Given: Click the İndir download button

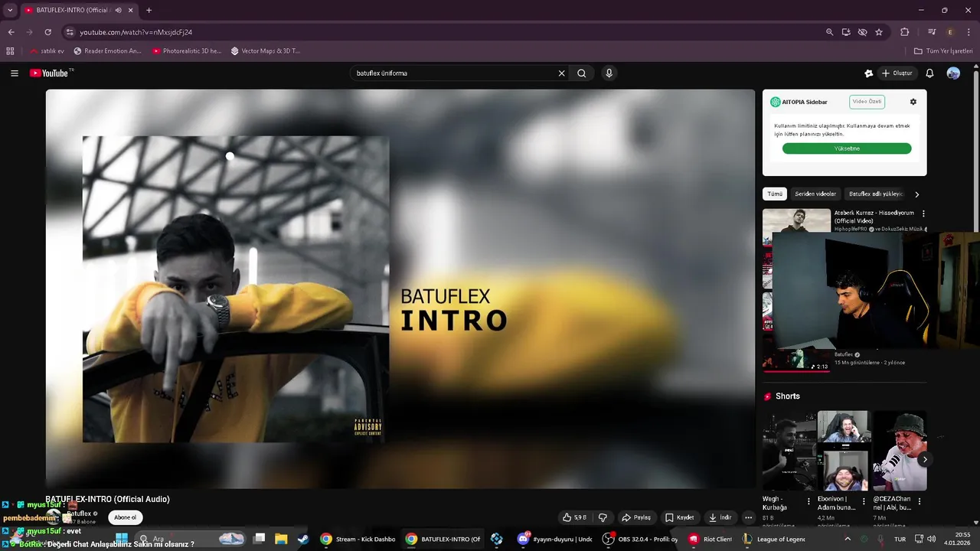Looking at the screenshot, I should click(720, 517).
